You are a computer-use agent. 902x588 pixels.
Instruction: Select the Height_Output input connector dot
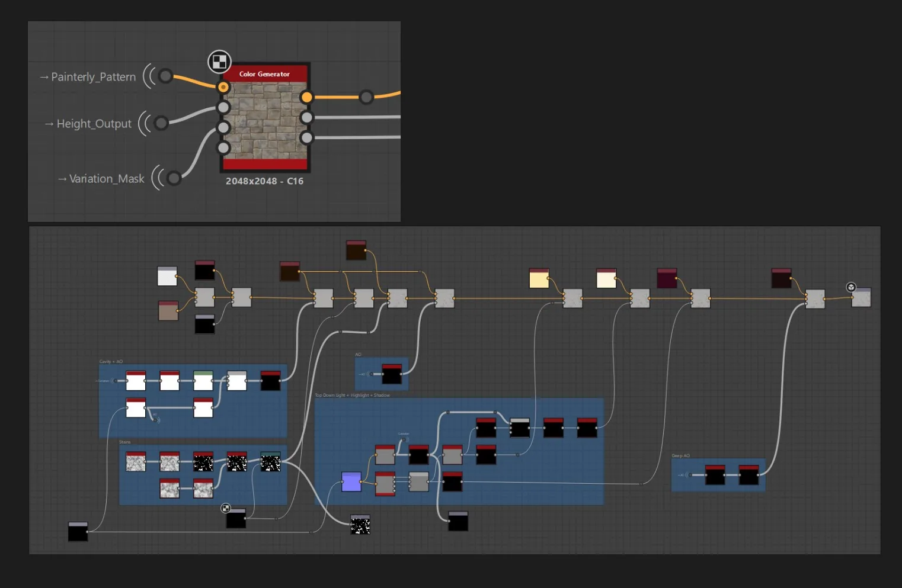[x=161, y=123]
